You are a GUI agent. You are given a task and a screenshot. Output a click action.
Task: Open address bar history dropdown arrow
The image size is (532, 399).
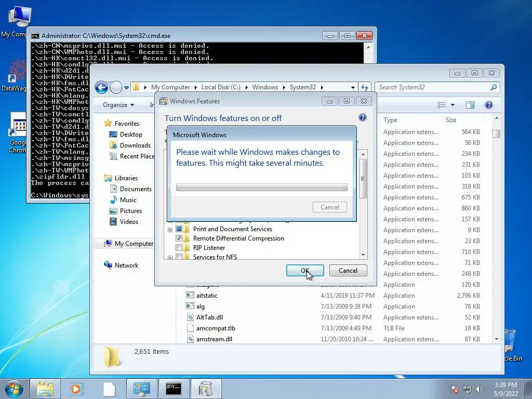353,87
